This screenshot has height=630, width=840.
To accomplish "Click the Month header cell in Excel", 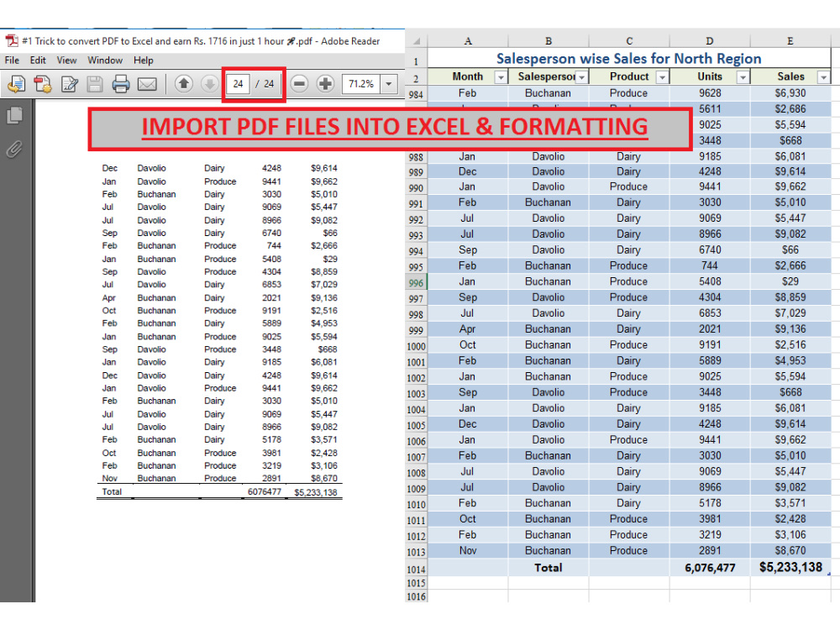I will [x=468, y=76].
